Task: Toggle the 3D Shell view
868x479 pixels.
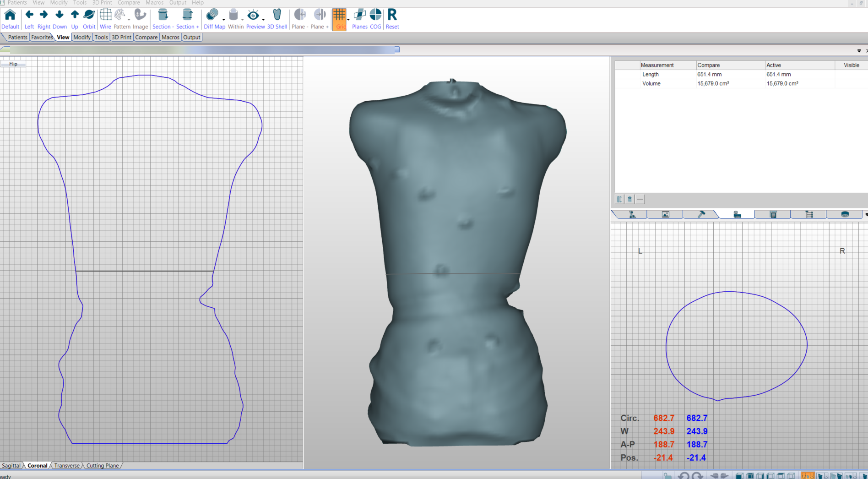Action: 277,19
